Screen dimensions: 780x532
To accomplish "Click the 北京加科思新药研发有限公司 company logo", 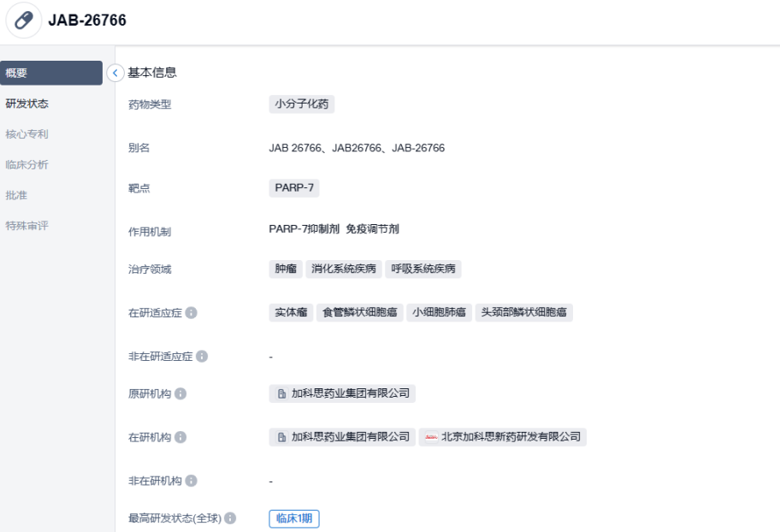I will [x=431, y=437].
